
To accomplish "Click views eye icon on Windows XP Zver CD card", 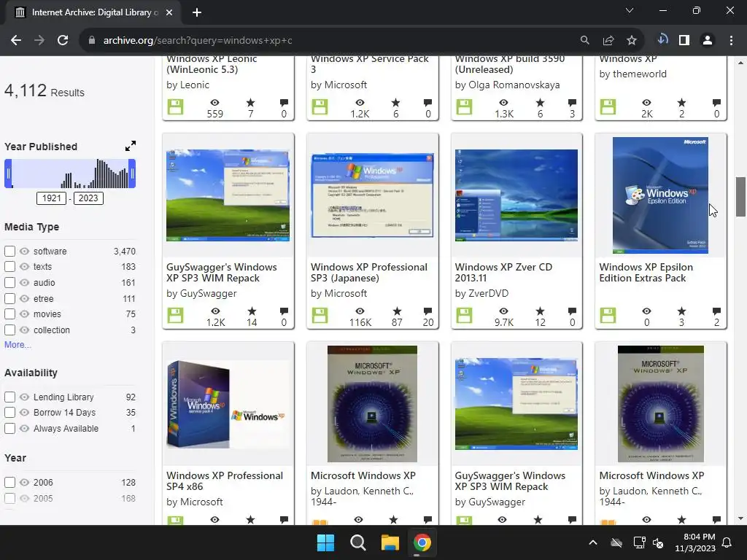I will 503,311.
